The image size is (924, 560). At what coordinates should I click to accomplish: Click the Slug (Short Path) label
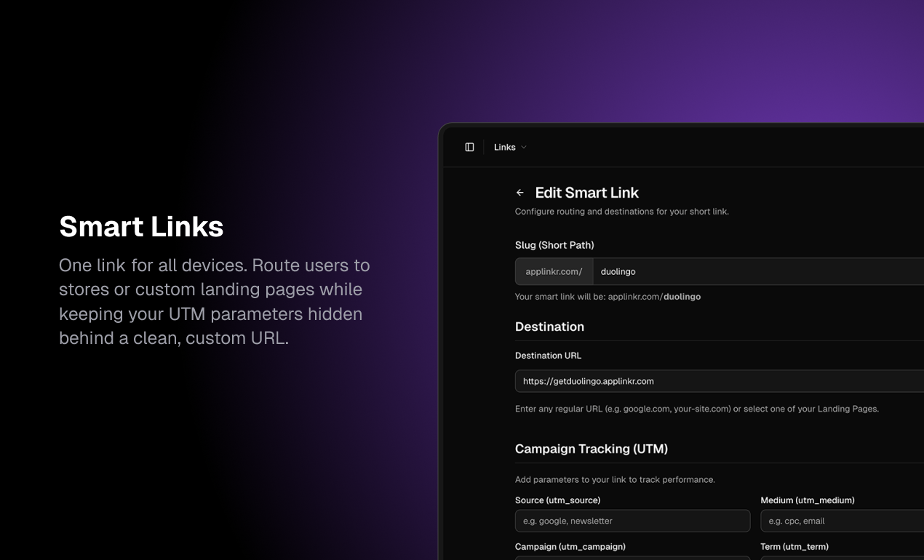(x=554, y=245)
